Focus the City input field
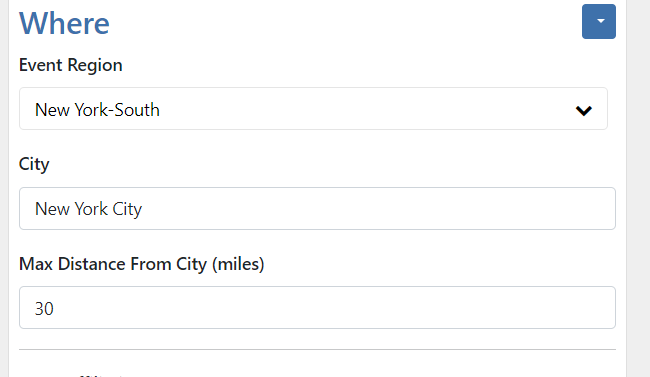 317,209
